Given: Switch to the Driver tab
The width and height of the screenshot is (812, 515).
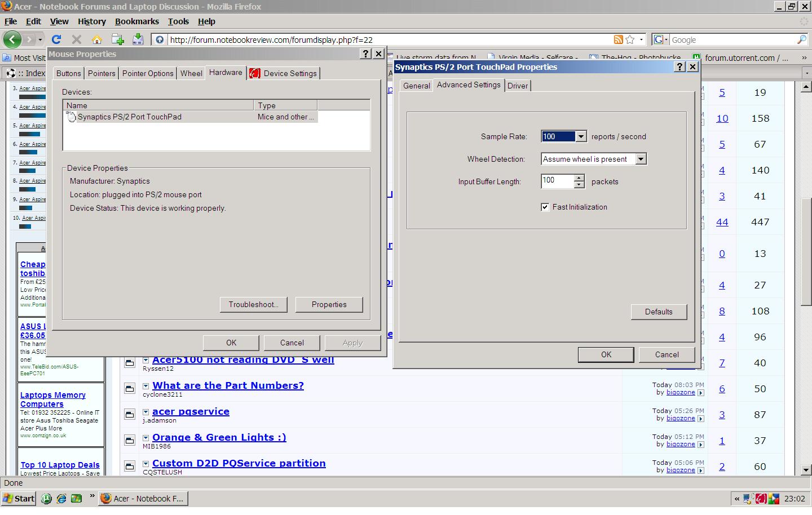Looking at the screenshot, I should (x=518, y=86).
